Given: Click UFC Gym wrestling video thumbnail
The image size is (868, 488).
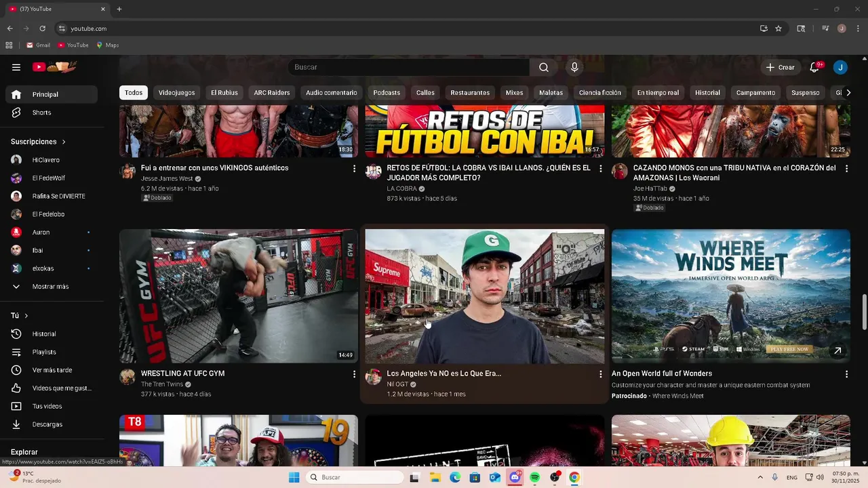Looking at the screenshot, I should point(239,296).
